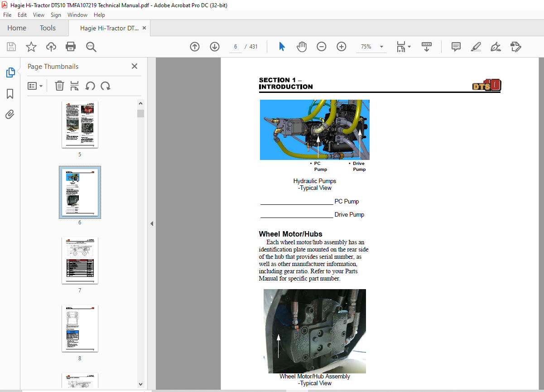Click thumbnails scrollbar up arrow
Screen dimensions: 544x392
tap(140, 104)
